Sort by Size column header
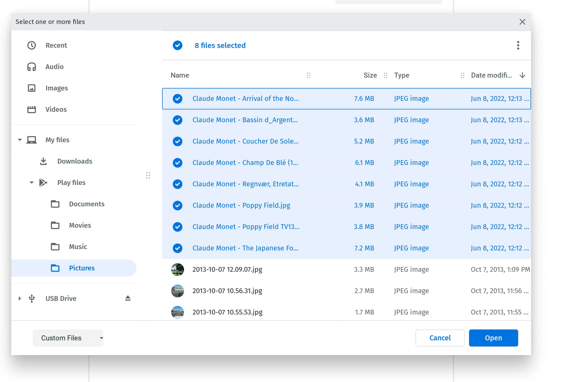Image resolution: width=588 pixels, height=382 pixels. point(370,75)
